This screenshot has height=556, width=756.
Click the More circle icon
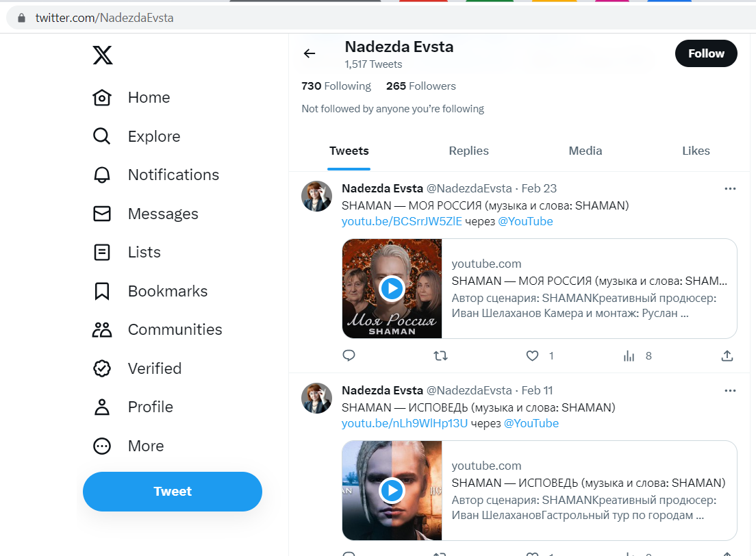102,446
